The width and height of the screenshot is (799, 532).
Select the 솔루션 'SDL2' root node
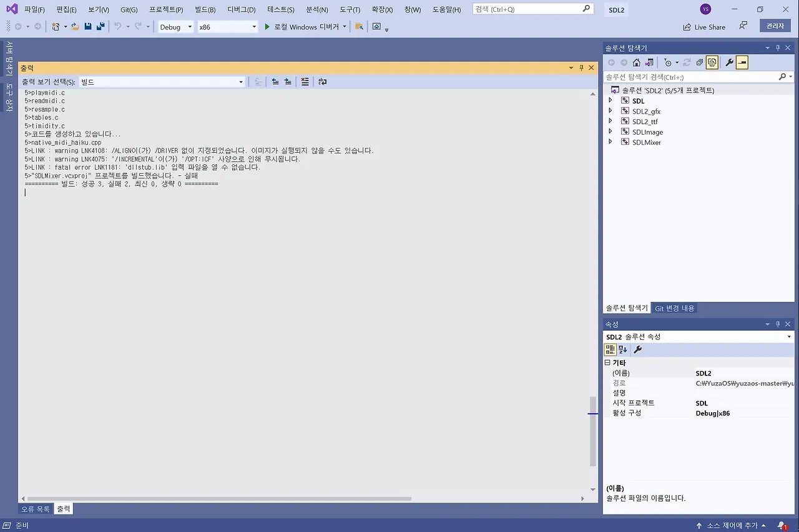668,90
